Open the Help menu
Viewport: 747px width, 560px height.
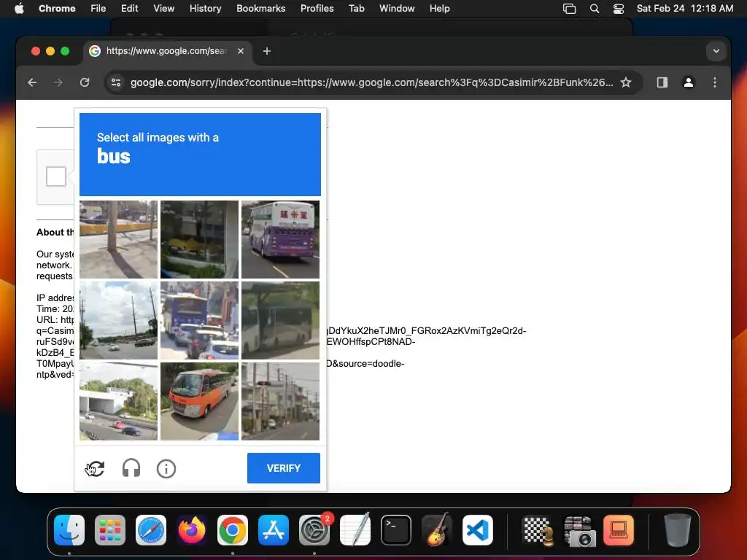pyautogui.click(x=439, y=9)
